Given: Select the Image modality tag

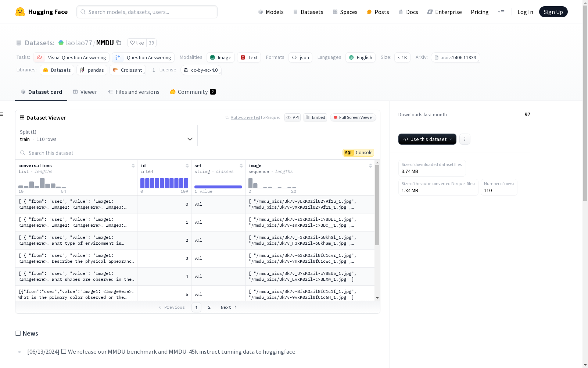Looking at the screenshot, I should tap(220, 57).
